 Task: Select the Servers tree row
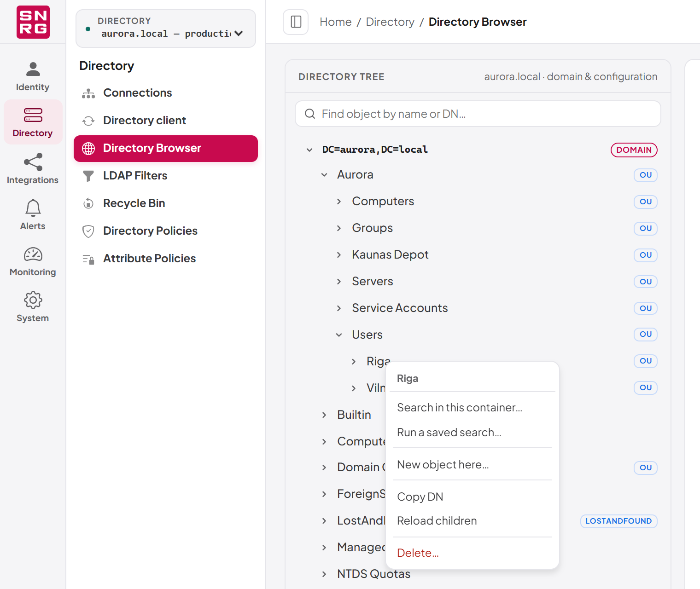pyautogui.click(x=478, y=282)
